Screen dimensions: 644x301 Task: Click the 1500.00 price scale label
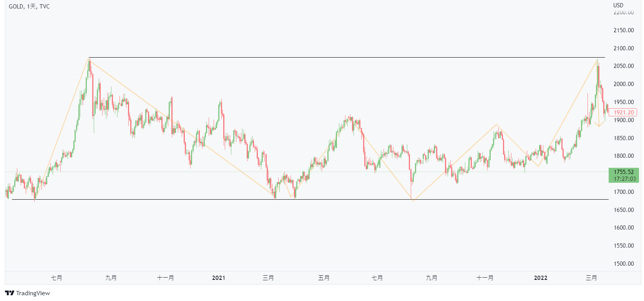624,264
